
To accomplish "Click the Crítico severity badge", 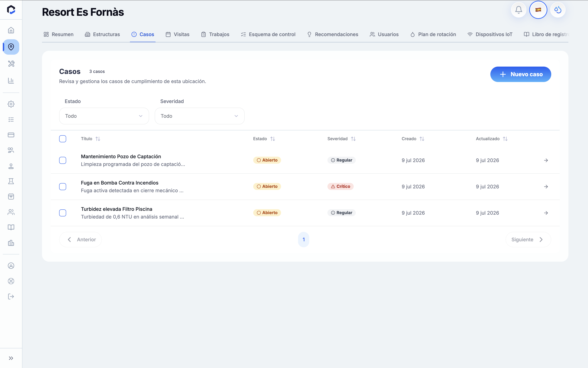I will point(340,186).
